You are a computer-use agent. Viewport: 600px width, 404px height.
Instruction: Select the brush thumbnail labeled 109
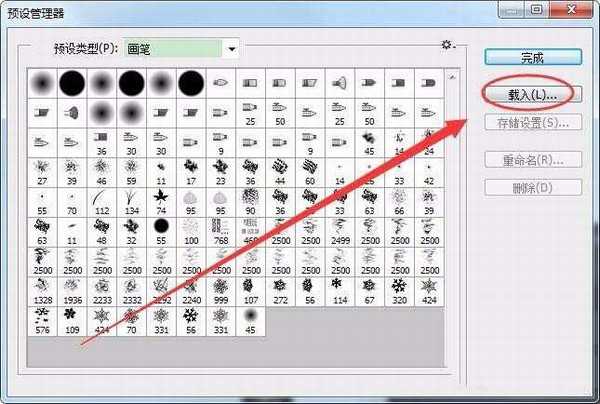72,319
